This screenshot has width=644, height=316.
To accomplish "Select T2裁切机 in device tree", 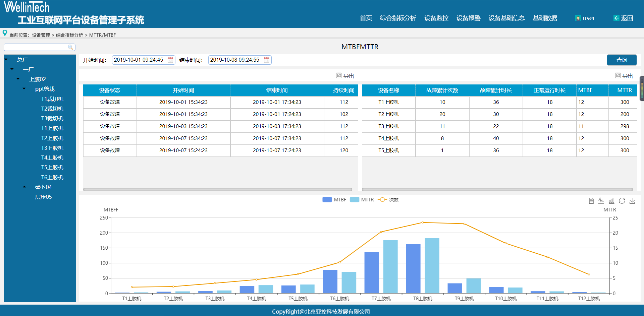I will click(52, 109).
